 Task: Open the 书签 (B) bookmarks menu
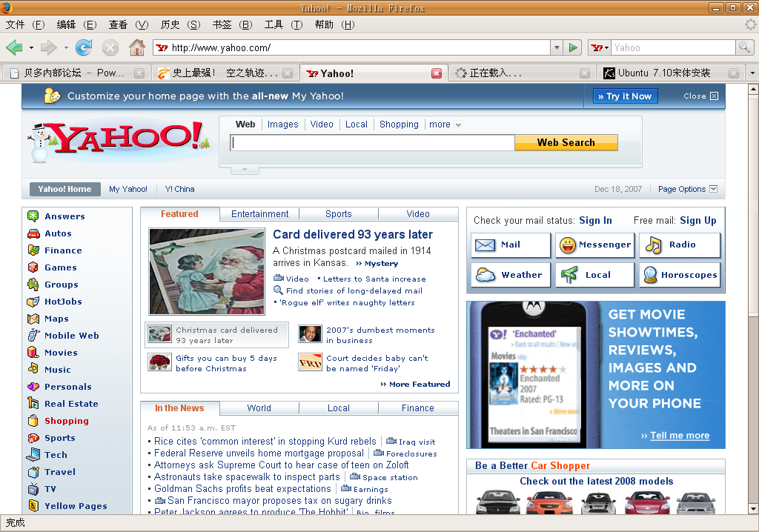(x=232, y=24)
